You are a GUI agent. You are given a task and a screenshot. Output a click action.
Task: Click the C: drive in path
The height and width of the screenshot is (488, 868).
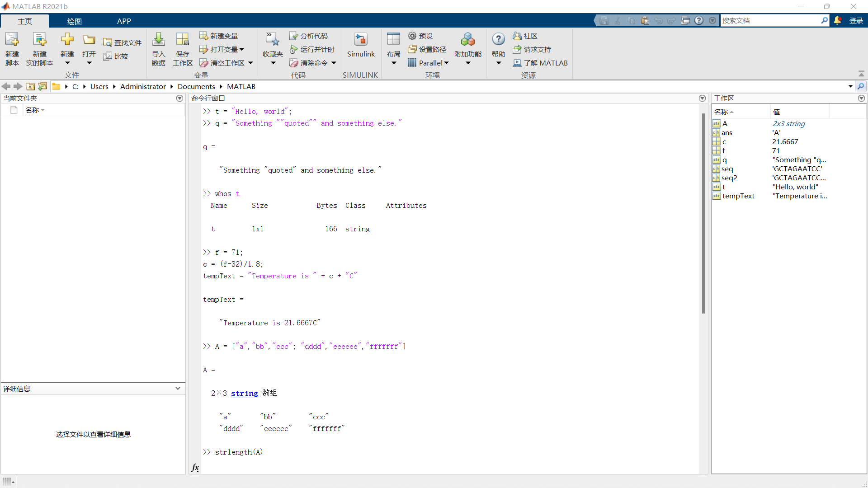click(75, 86)
